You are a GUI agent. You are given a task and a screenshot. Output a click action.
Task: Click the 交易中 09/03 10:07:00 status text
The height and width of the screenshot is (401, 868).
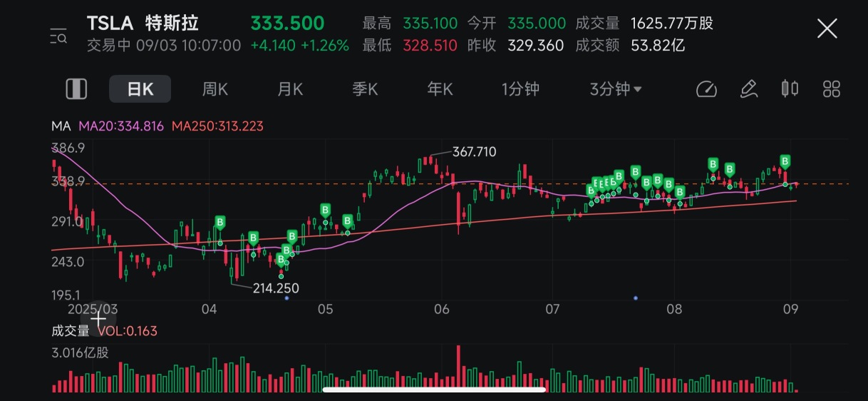164,46
